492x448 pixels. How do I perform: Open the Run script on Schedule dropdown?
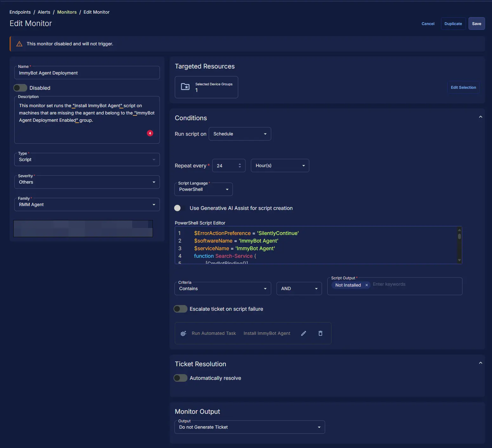click(x=240, y=134)
